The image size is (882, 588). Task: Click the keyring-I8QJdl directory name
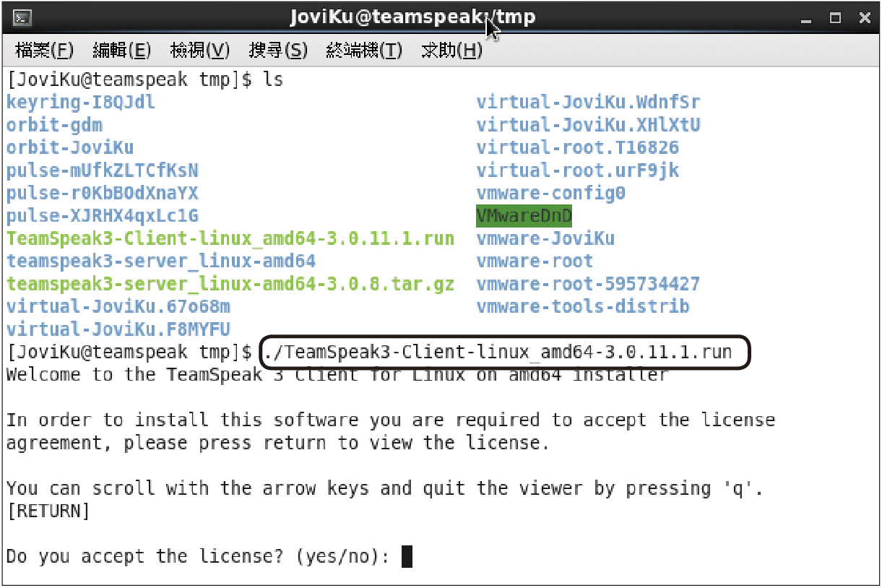[x=81, y=103]
